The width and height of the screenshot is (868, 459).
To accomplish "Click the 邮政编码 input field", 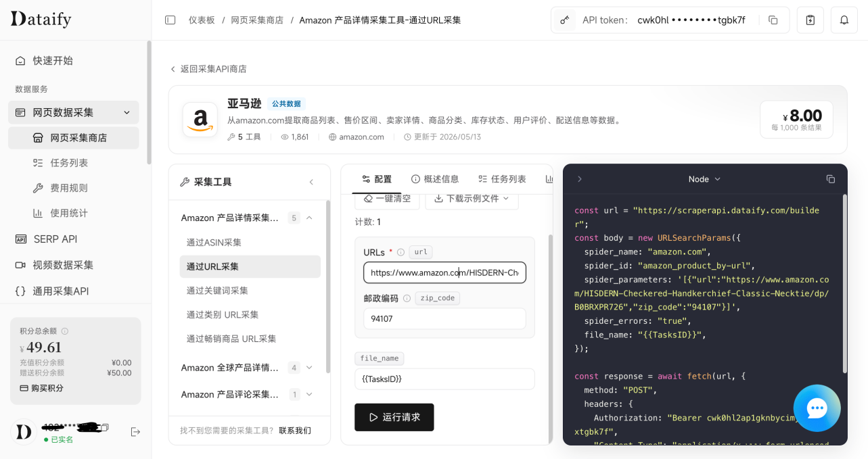I will click(x=444, y=318).
